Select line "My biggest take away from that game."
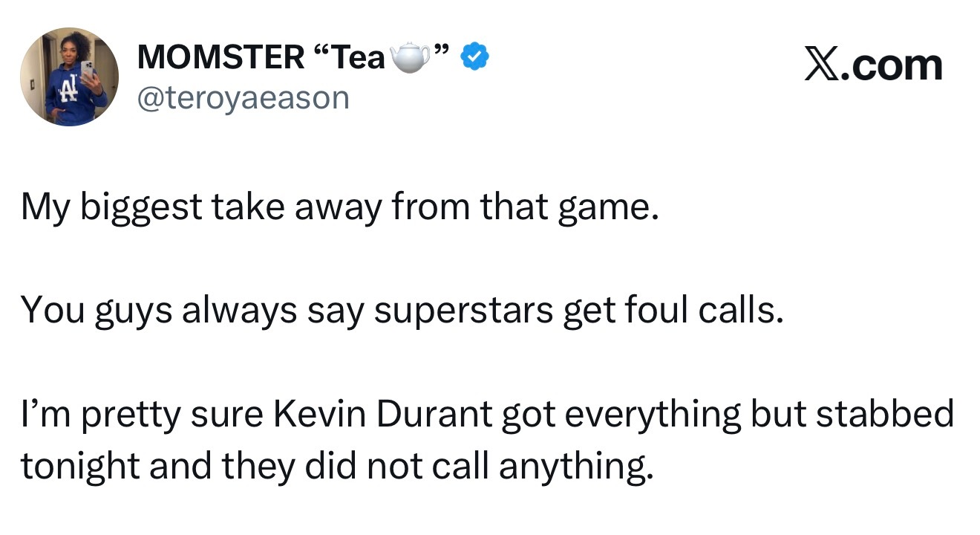The image size is (980, 535). 339,208
